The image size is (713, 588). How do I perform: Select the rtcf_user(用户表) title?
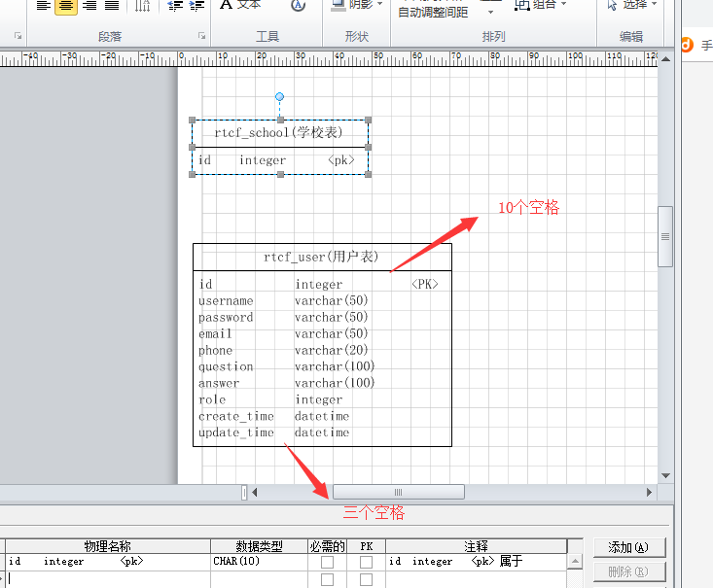click(322, 257)
